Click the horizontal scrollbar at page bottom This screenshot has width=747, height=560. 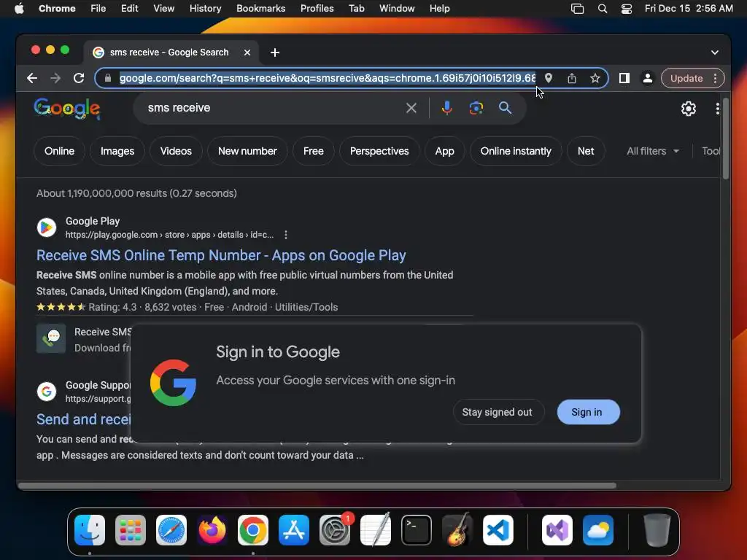pyautogui.click(x=317, y=486)
